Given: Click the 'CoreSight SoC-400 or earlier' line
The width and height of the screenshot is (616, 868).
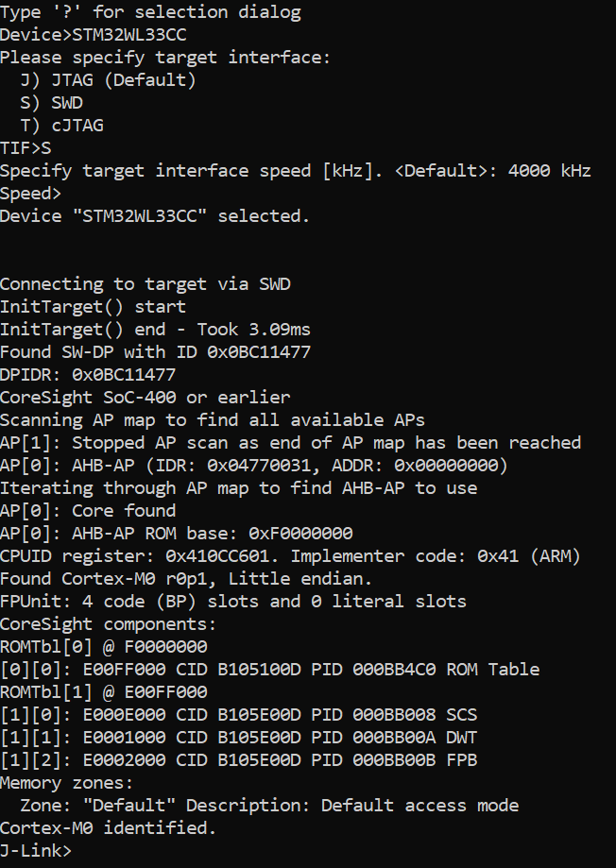Looking at the screenshot, I should tap(145, 397).
